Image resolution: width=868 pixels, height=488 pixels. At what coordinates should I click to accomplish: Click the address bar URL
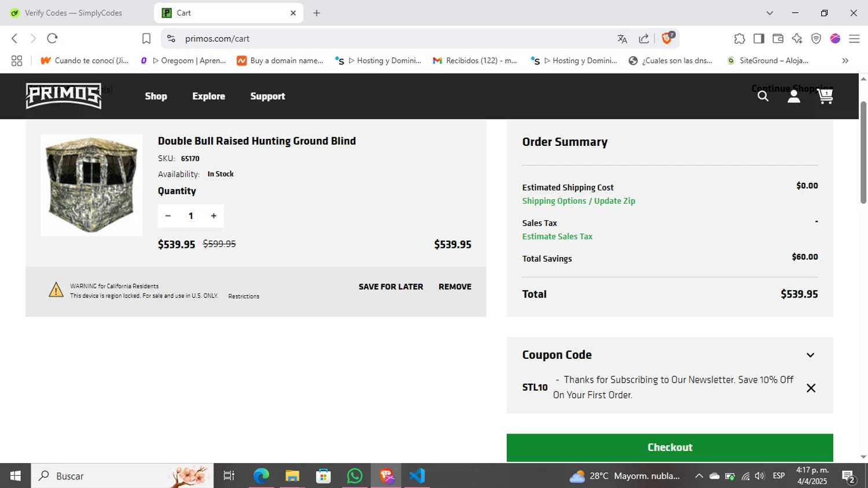[x=217, y=39]
